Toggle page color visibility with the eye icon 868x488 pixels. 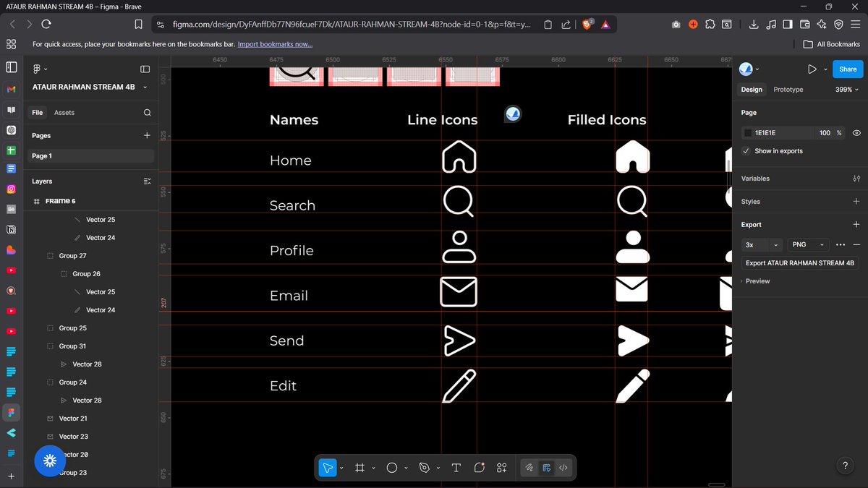coord(856,132)
